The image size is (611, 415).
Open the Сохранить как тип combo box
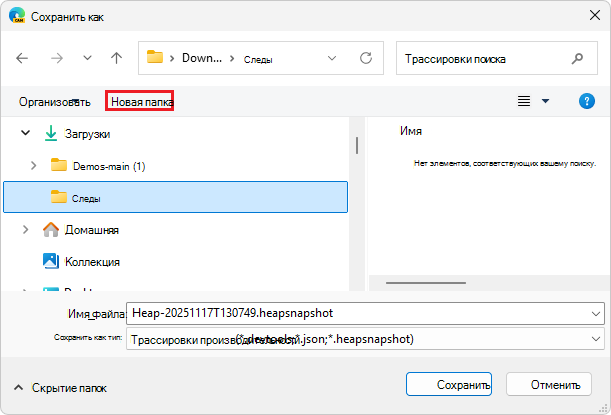click(x=365, y=339)
